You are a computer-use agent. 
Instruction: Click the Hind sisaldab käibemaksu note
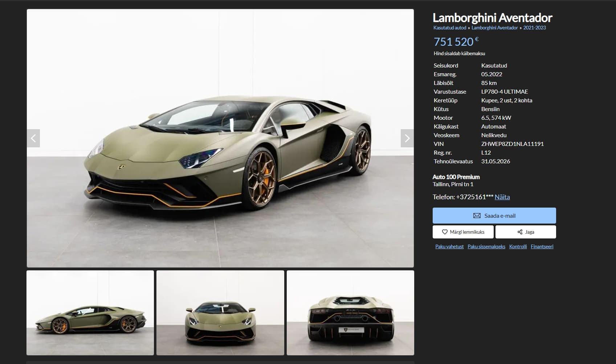point(459,53)
